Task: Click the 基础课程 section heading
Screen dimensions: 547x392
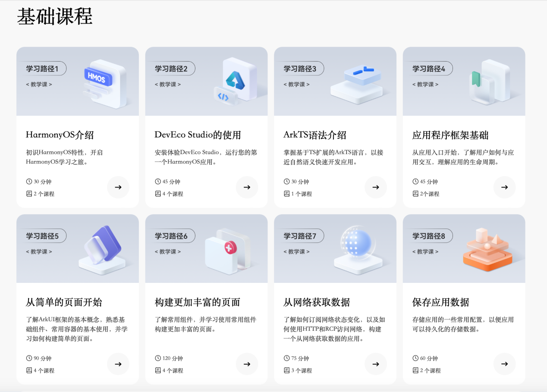Action: pos(55,16)
